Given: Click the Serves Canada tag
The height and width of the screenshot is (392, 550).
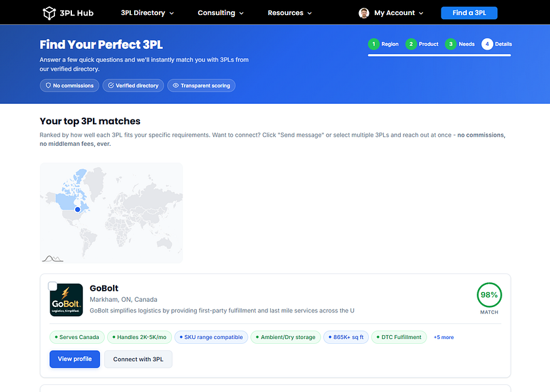Looking at the screenshot, I should 77,337.
